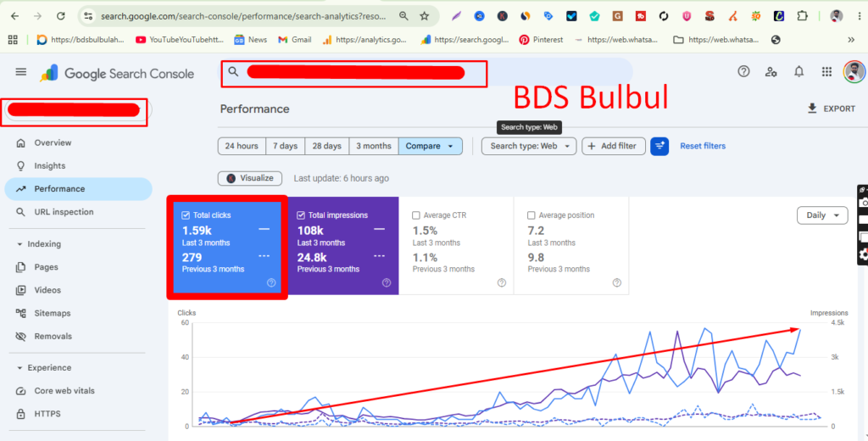868x441 pixels.
Task: Click the pink U shield extension icon
Action: [x=687, y=16]
